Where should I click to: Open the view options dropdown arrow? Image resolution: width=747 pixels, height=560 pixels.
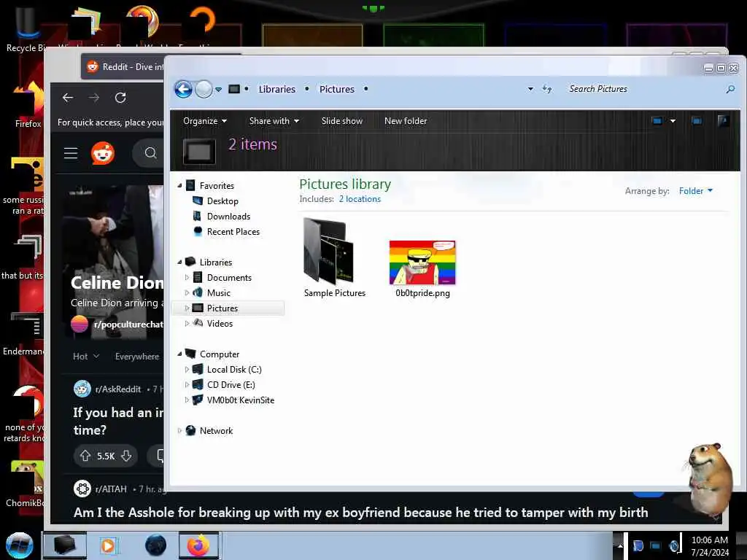[673, 121]
